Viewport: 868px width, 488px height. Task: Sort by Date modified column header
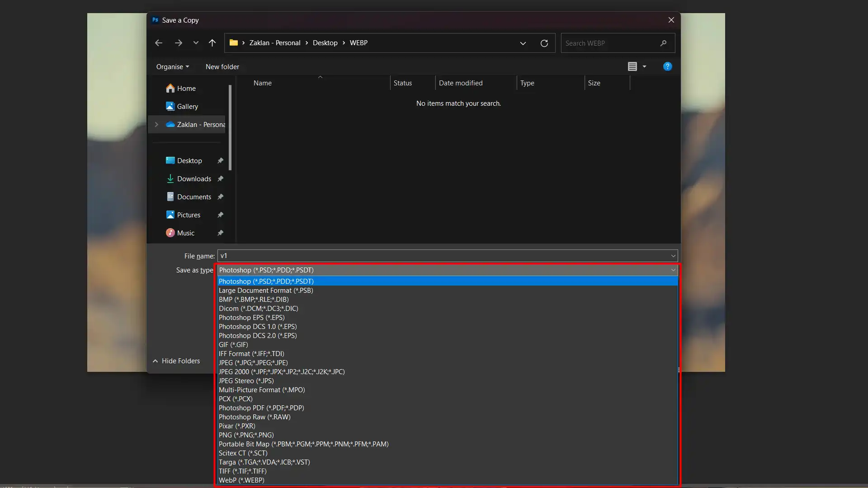[x=476, y=83]
